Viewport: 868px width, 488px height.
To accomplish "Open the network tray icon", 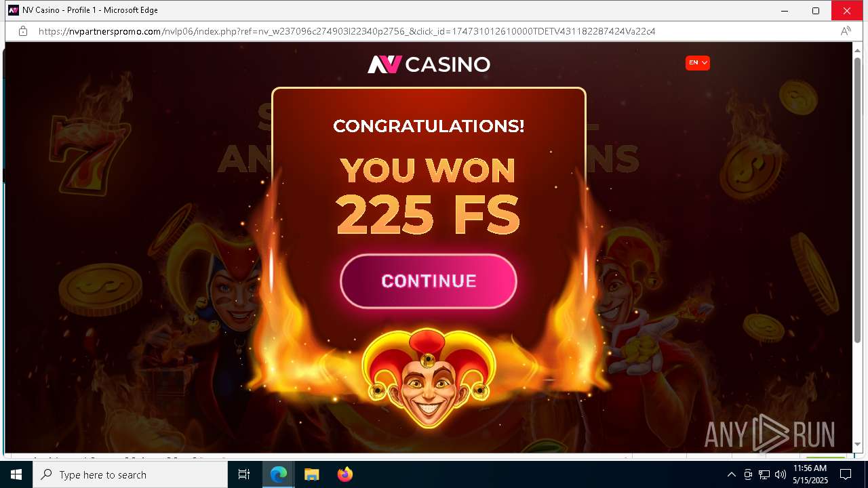I will (x=764, y=474).
